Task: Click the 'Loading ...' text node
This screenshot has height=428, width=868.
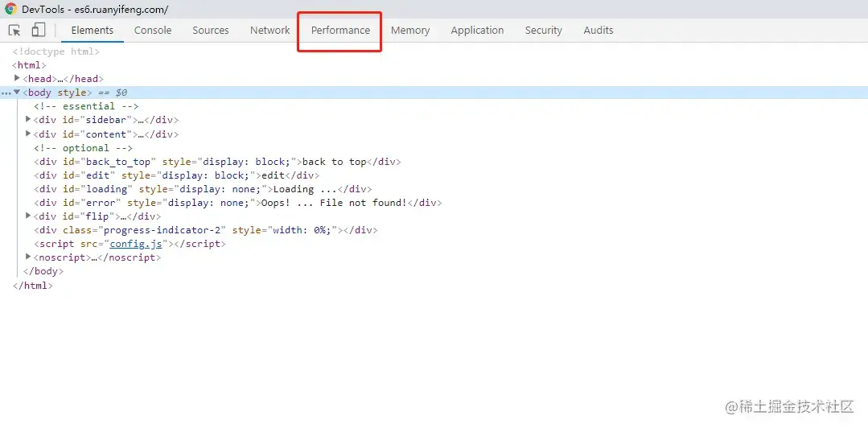Action: pyautogui.click(x=306, y=189)
